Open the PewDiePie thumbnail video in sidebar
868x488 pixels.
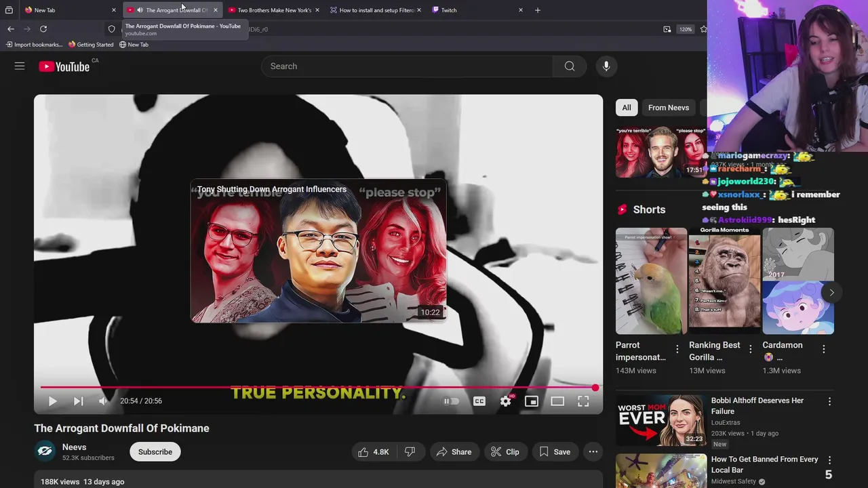(x=660, y=152)
